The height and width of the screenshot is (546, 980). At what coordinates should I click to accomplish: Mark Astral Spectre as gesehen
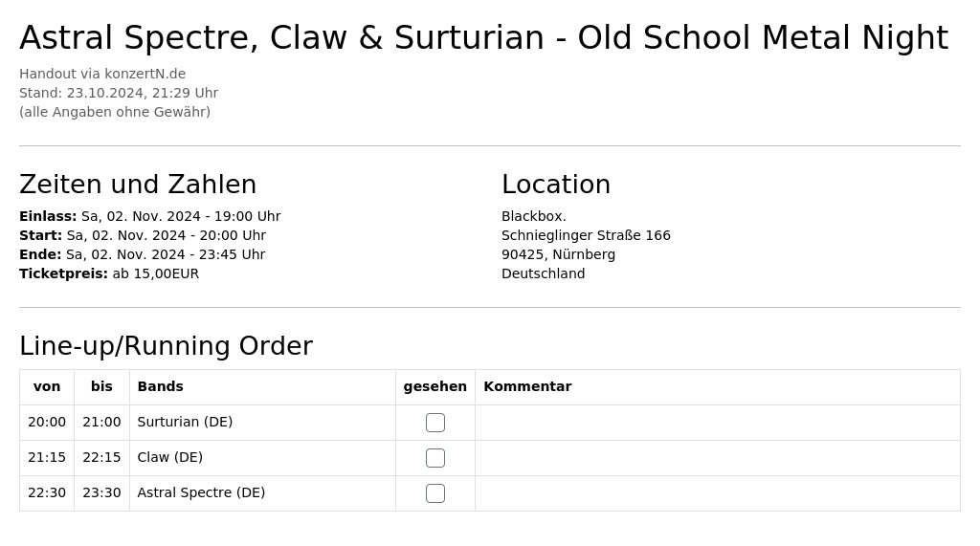tap(435, 493)
